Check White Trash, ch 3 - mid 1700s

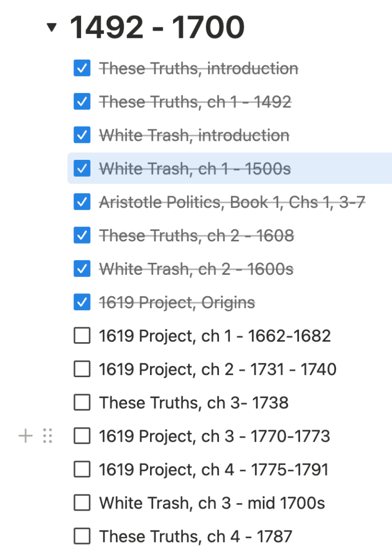coord(82,503)
